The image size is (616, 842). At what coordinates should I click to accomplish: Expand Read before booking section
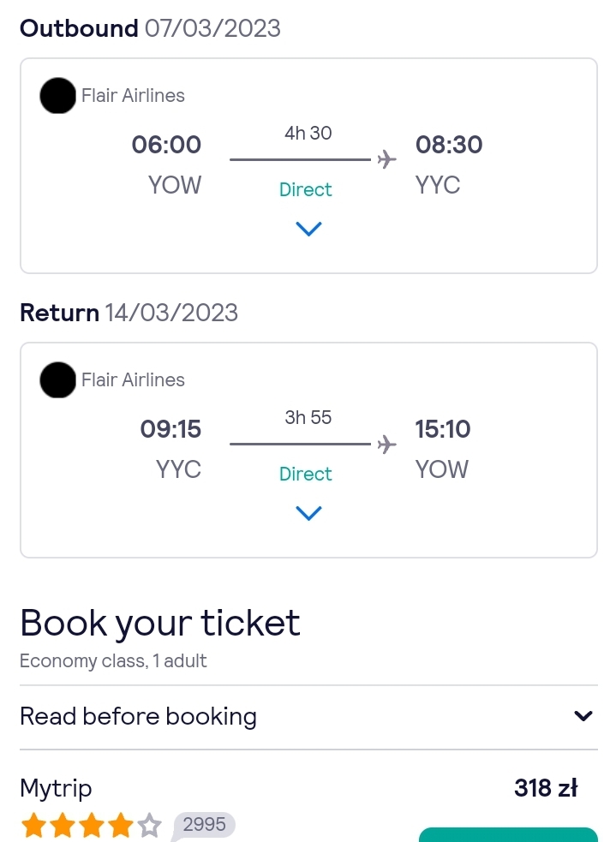coord(308,716)
